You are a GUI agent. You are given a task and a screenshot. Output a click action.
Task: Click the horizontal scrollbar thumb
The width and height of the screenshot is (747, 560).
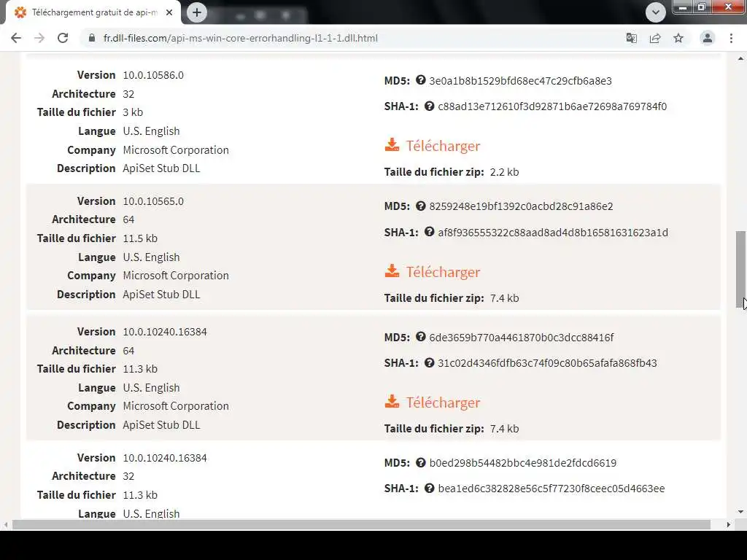click(361, 524)
